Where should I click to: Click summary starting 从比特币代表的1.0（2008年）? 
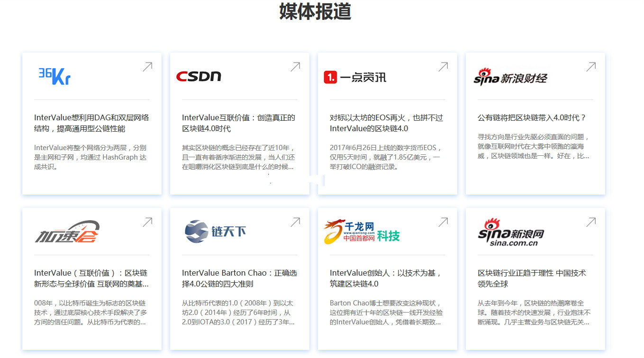[238, 313]
